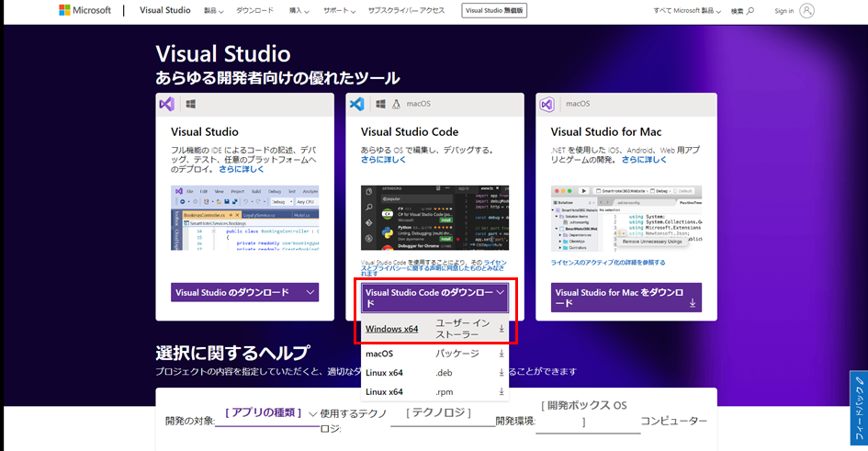Open the ダウンロード menu item
868x451 pixels.
(254, 10)
